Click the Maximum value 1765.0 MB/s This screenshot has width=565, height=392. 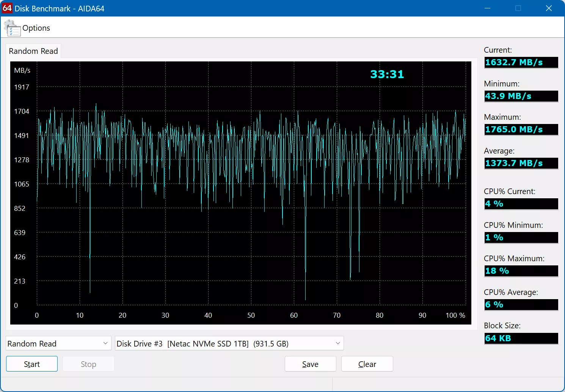[x=521, y=130]
